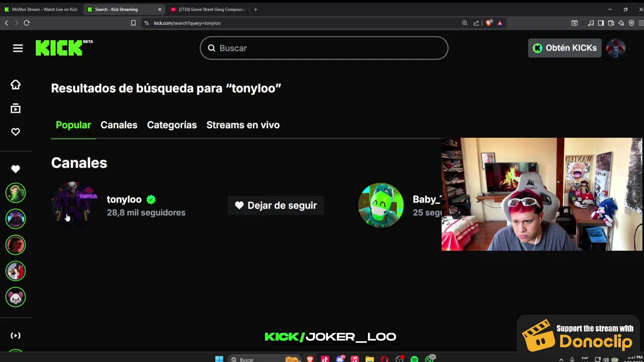Open the user profile avatar menu
This screenshot has width=644, height=362.
(x=616, y=48)
